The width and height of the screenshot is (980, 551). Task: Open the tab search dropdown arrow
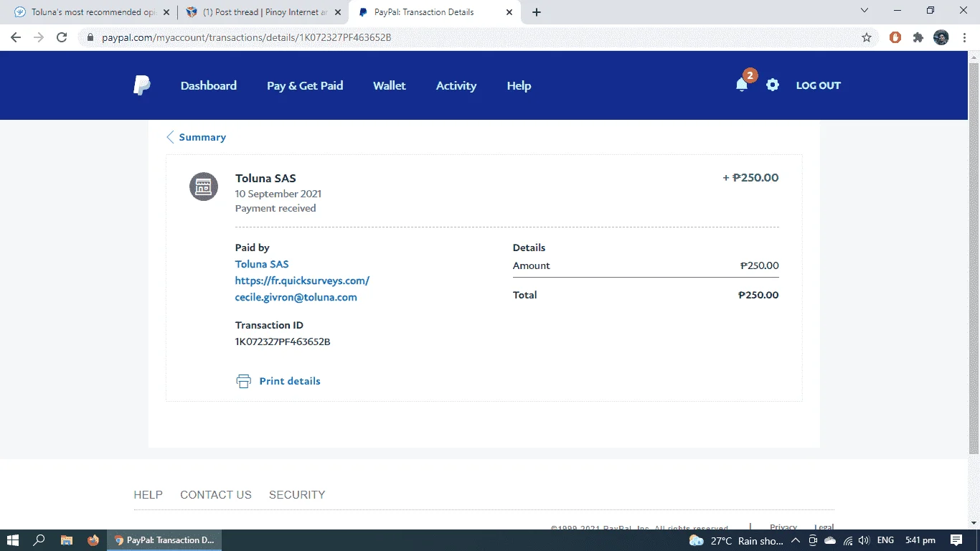[x=864, y=11]
